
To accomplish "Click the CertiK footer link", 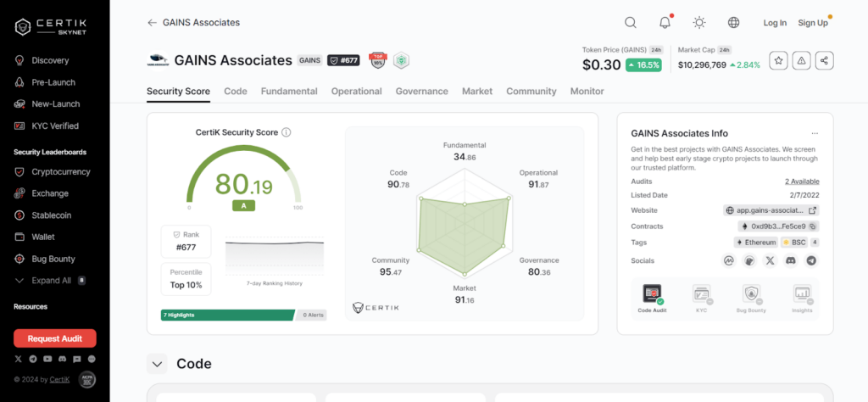I will pyautogui.click(x=59, y=379).
